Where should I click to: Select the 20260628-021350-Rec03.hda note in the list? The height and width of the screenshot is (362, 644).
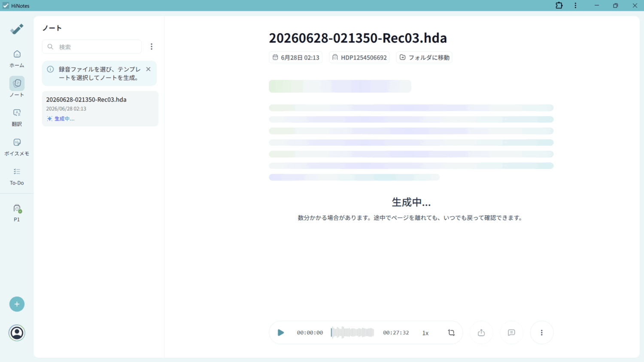pos(100,109)
